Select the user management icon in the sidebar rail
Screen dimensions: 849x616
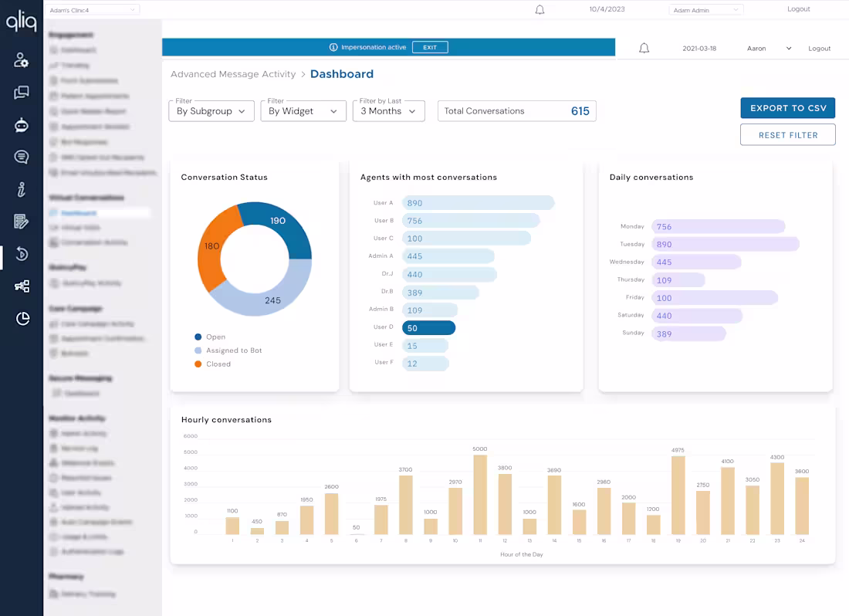click(21, 59)
